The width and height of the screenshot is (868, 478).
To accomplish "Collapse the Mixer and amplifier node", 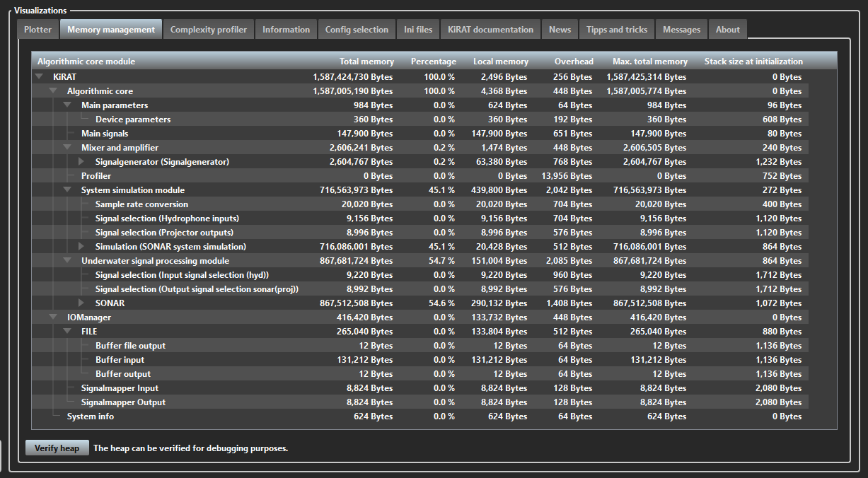I will tap(67, 147).
